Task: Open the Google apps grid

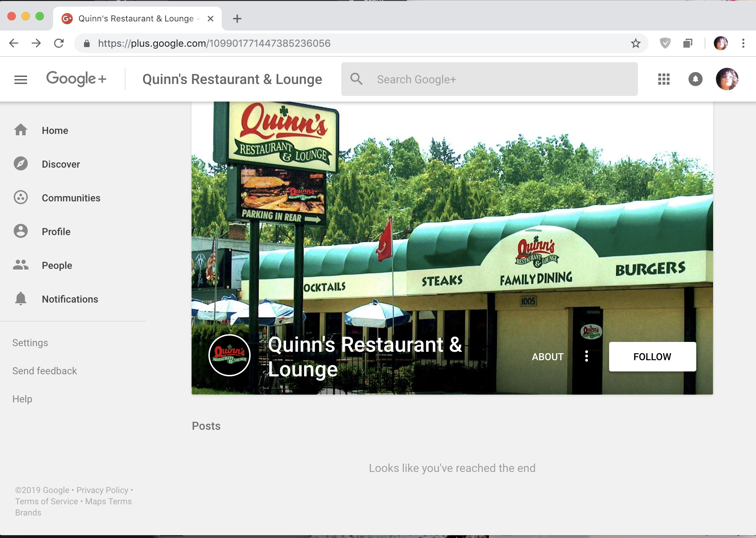Action: pos(664,79)
